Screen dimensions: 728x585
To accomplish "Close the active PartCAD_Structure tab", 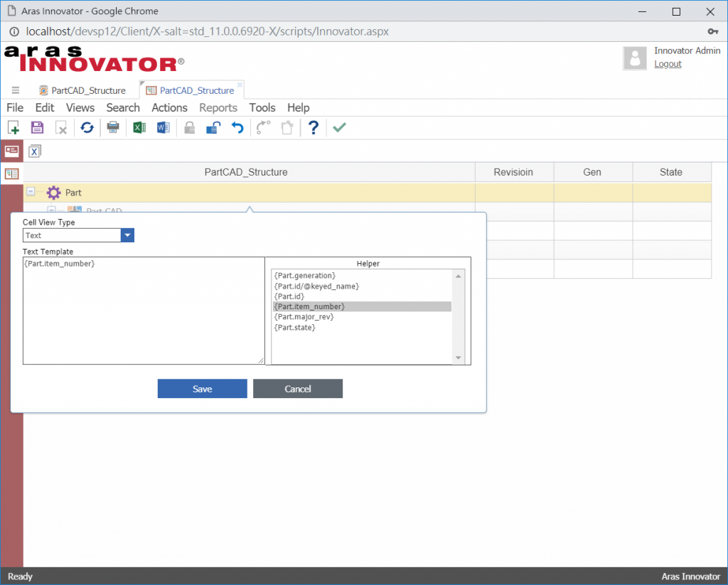I will click(240, 85).
